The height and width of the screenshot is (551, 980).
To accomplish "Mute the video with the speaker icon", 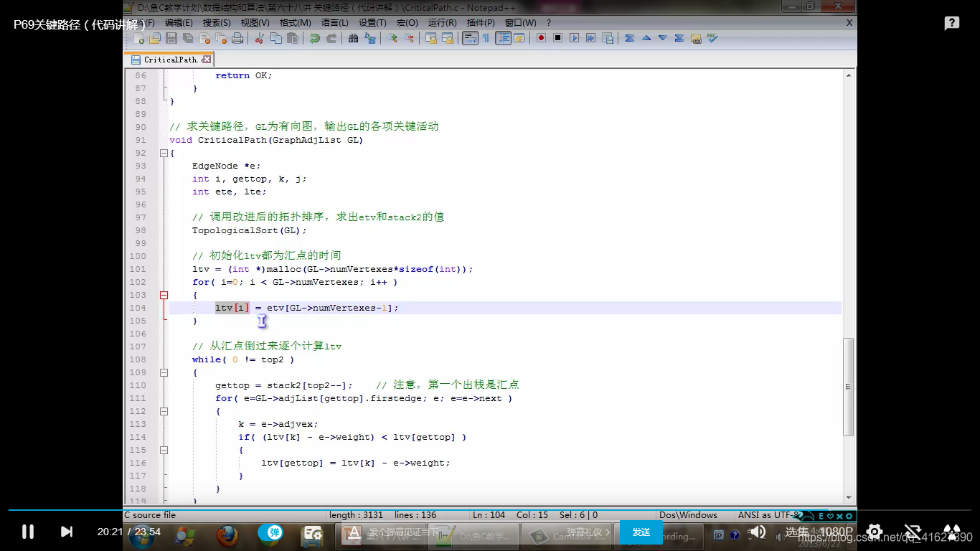I will point(758,532).
